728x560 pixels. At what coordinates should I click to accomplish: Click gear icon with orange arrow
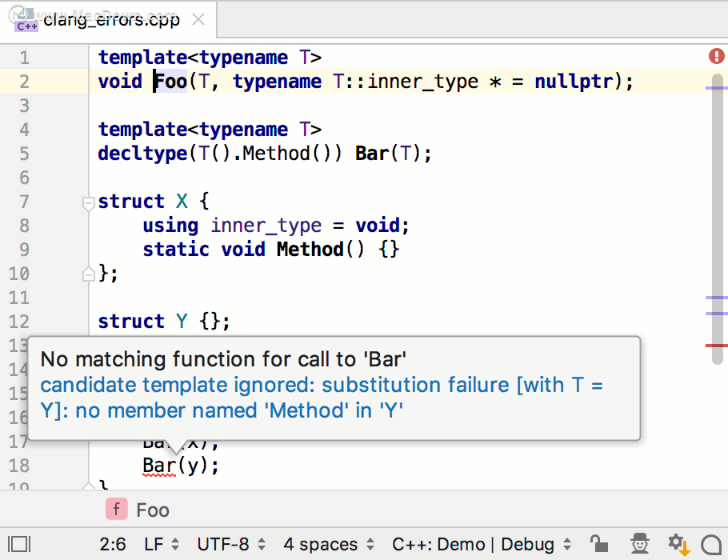click(678, 544)
